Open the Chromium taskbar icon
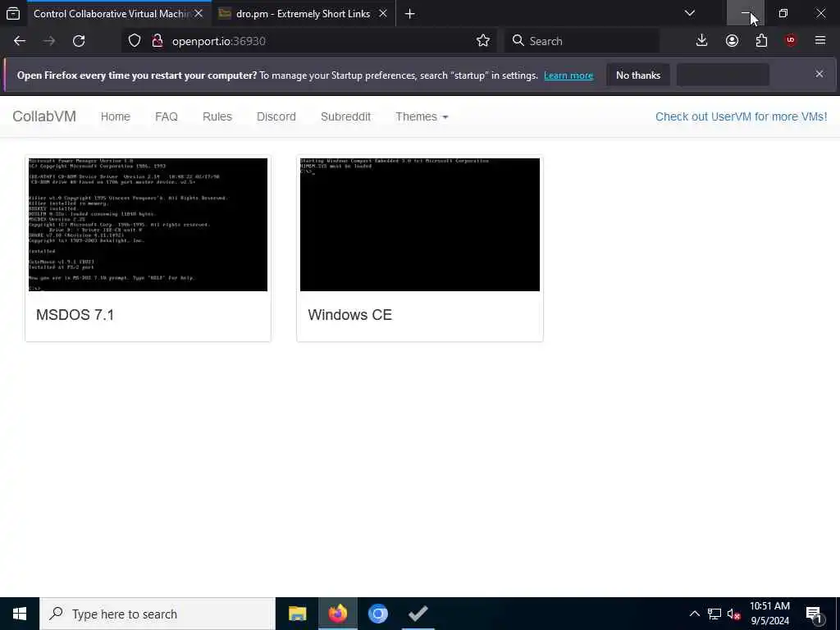Image resolution: width=840 pixels, height=630 pixels. pyautogui.click(x=377, y=614)
